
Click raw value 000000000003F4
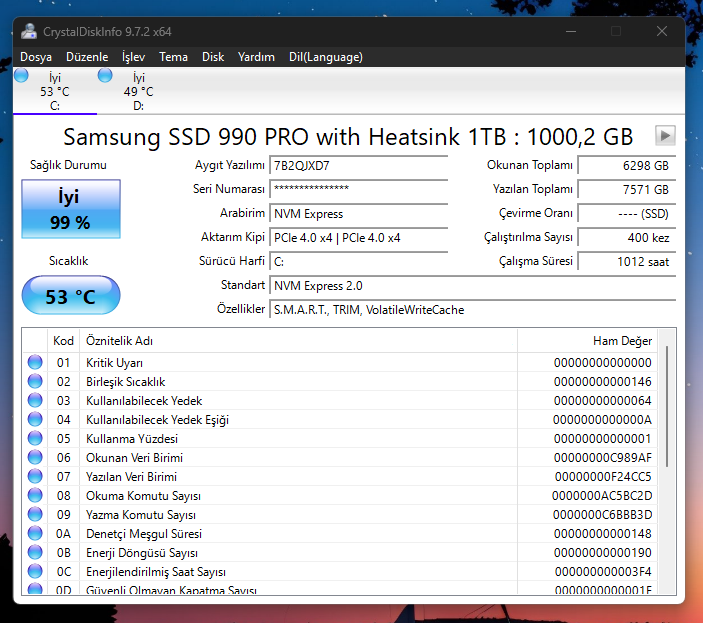[x=603, y=572]
